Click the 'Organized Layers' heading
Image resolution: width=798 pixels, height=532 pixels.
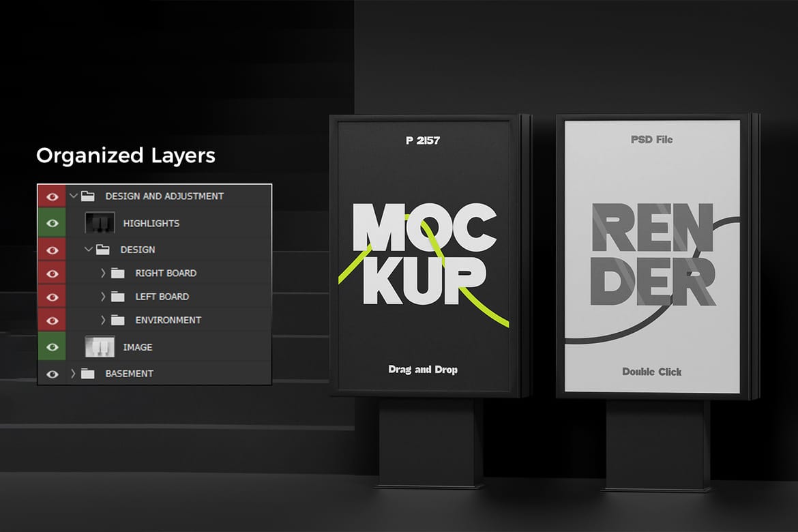[125, 156]
